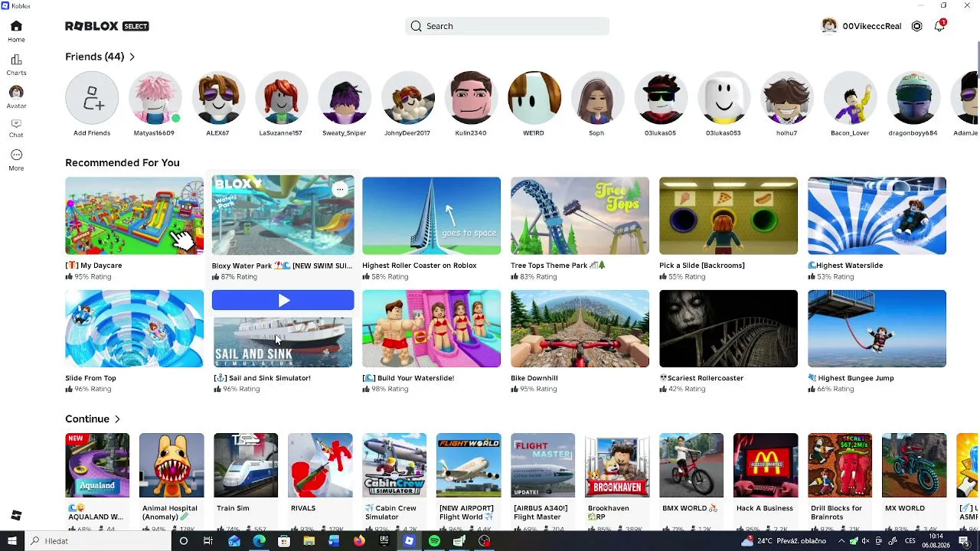This screenshot has width=980, height=551.
Task: Select the Bloxy Water Park thumbnail
Action: [283, 216]
